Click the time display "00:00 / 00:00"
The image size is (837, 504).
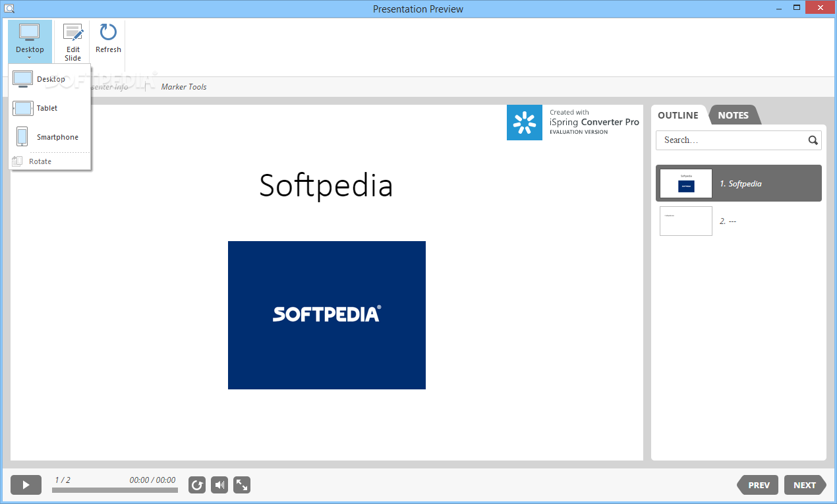point(152,480)
